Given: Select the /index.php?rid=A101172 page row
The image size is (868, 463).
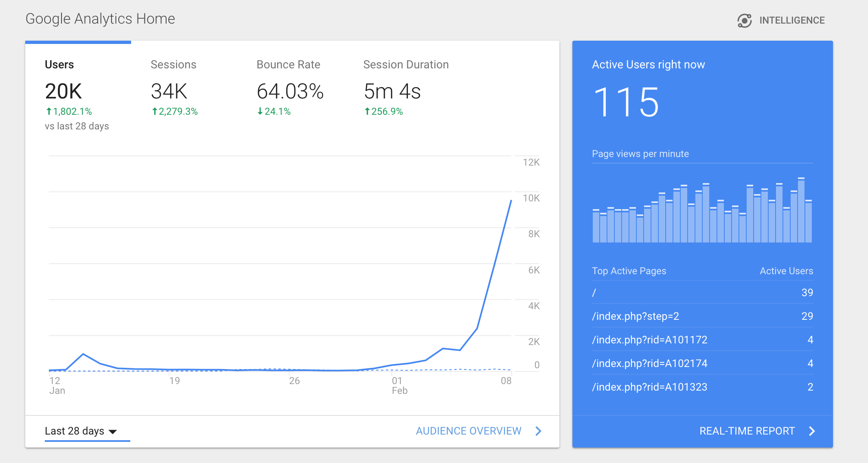Looking at the screenshot, I should [x=703, y=340].
